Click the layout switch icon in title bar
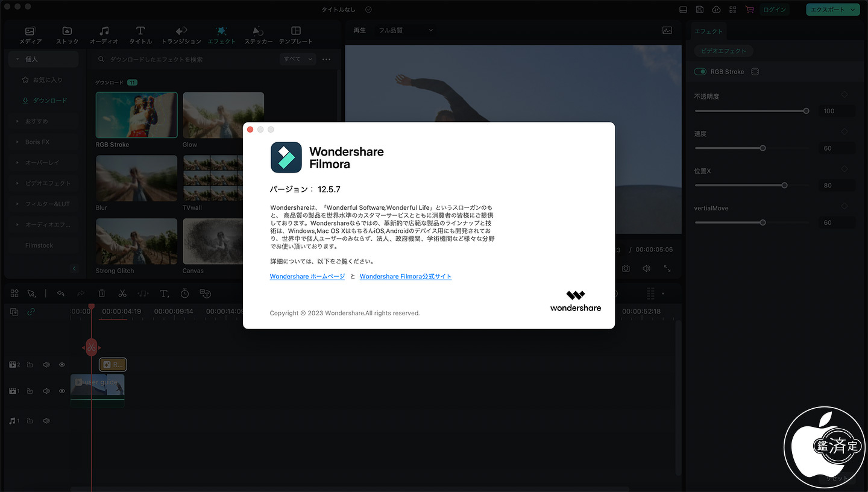 point(683,10)
